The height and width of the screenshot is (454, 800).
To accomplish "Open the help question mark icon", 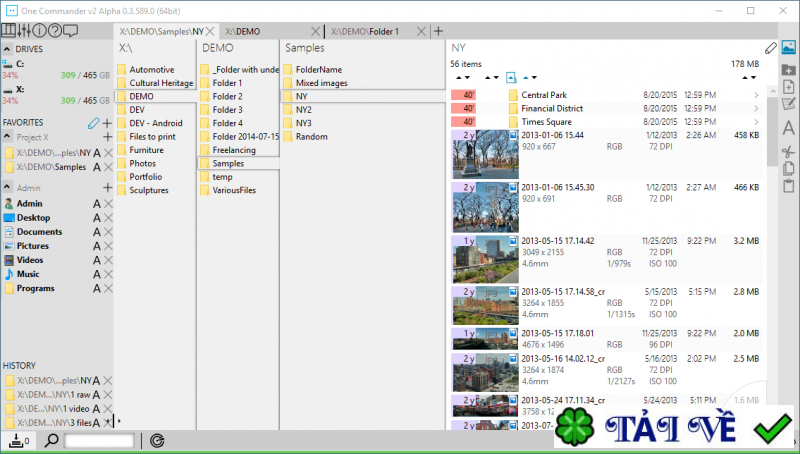I will [55, 31].
